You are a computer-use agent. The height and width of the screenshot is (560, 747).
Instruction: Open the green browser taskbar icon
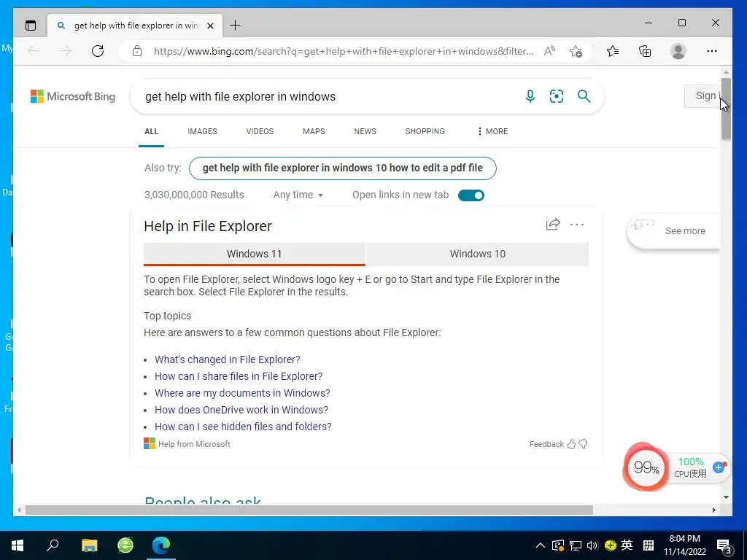(125, 545)
